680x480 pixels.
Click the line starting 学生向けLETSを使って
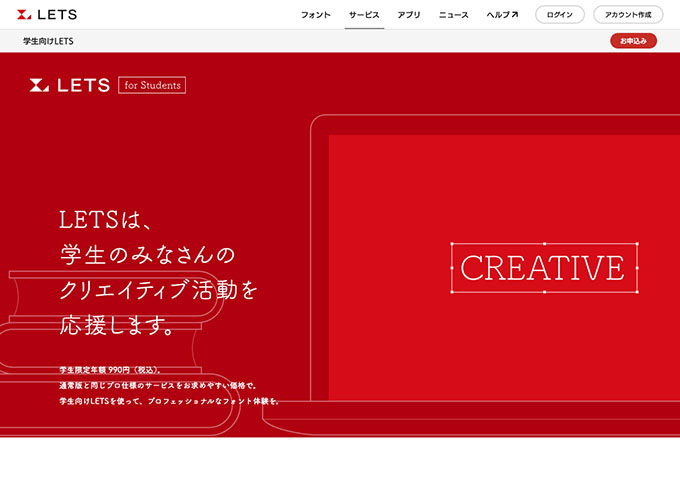coord(169,401)
